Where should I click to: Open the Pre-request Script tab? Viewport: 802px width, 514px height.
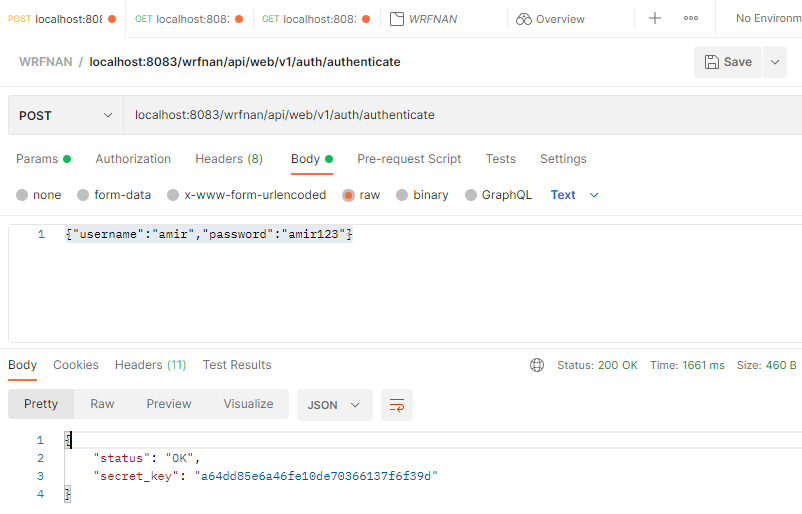pos(409,159)
